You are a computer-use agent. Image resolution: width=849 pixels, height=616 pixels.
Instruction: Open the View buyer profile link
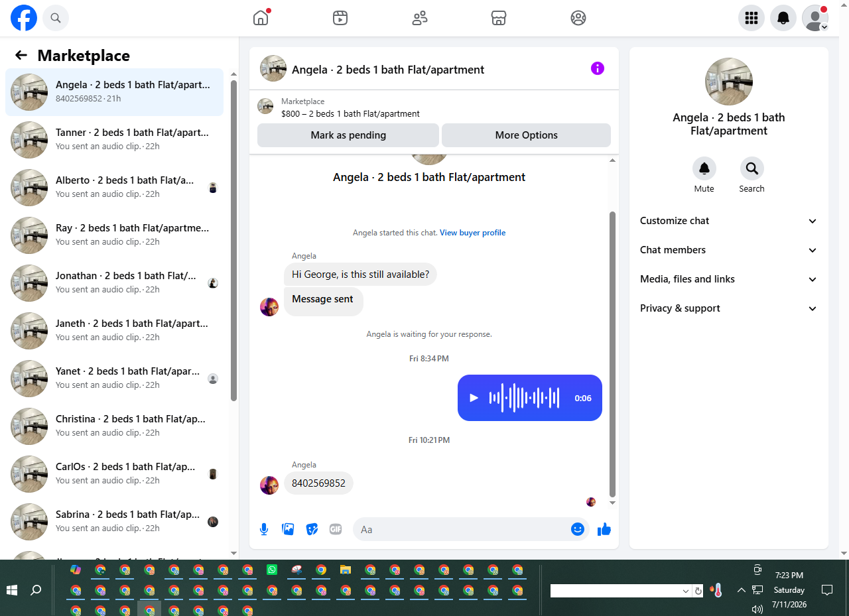click(x=472, y=233)
